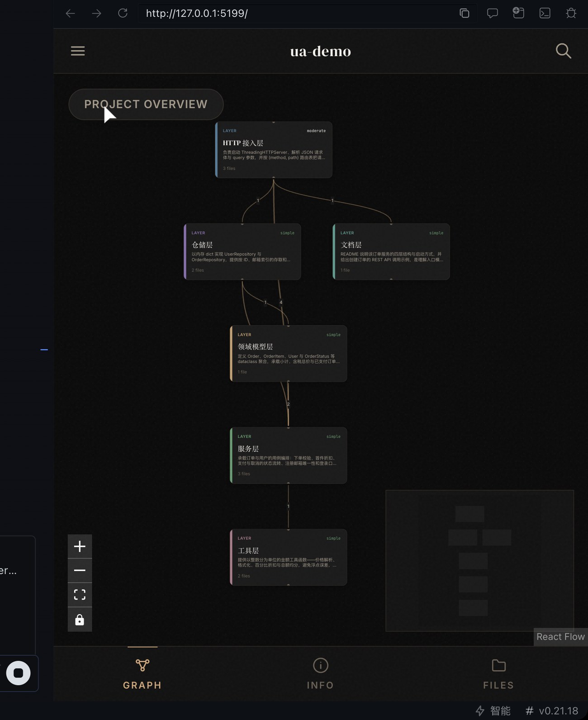The height and width of the screenshot is (720, 588).
Task: Select the 服务层 layer node
Action: (x=289, y=455)
